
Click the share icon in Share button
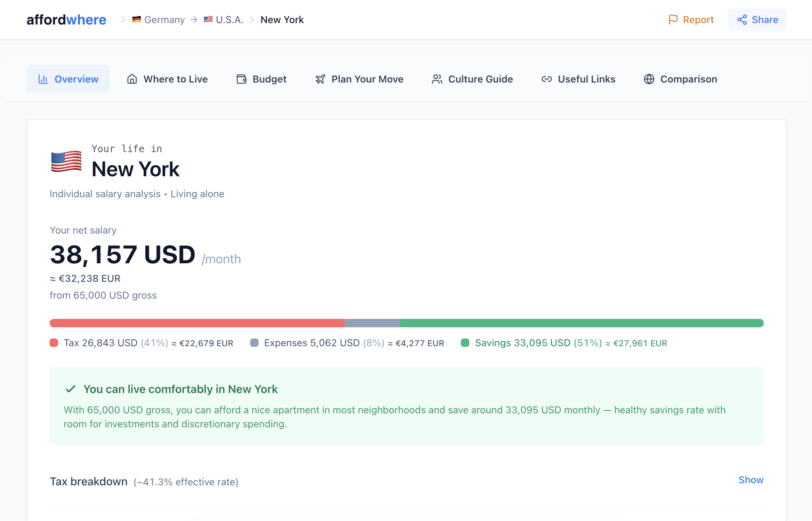742,20
